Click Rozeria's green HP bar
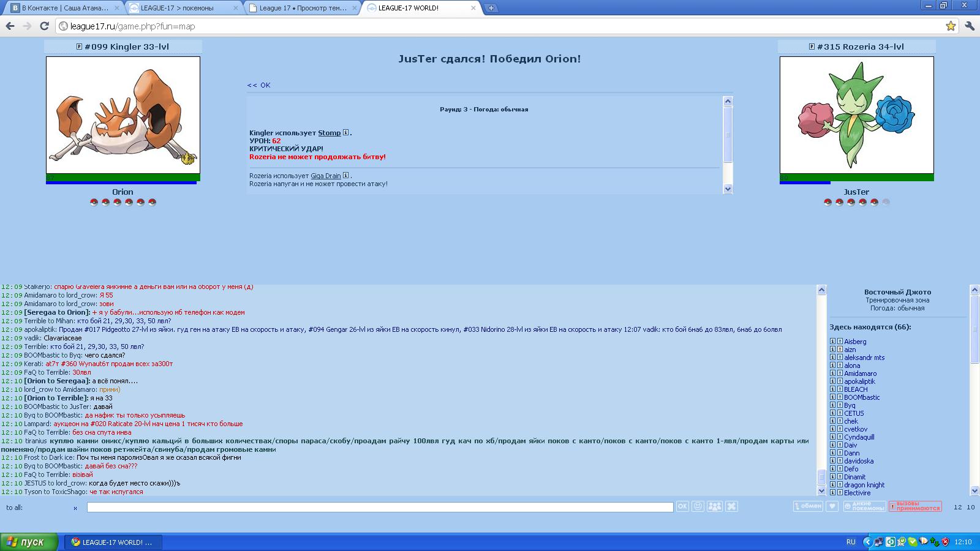The image size is (980, 551). (x=856, y=178)
